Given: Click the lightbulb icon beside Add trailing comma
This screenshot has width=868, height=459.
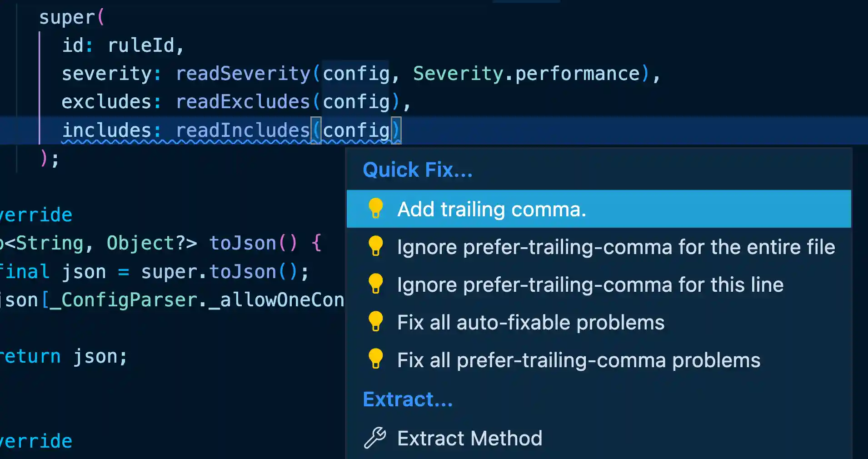Looking at the screenshot, I should point(376,209).
